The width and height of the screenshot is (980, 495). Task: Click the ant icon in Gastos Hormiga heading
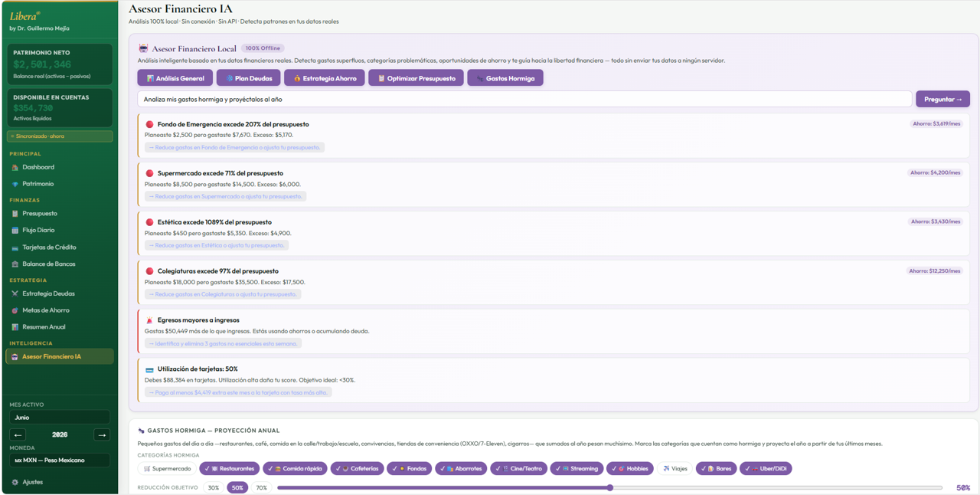click(x=142, y=431)
